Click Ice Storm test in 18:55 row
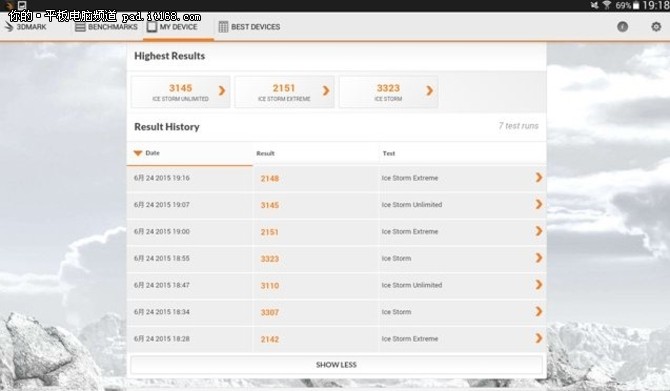The width and height of the screenshot is (670, 391). tap(396, 259)
